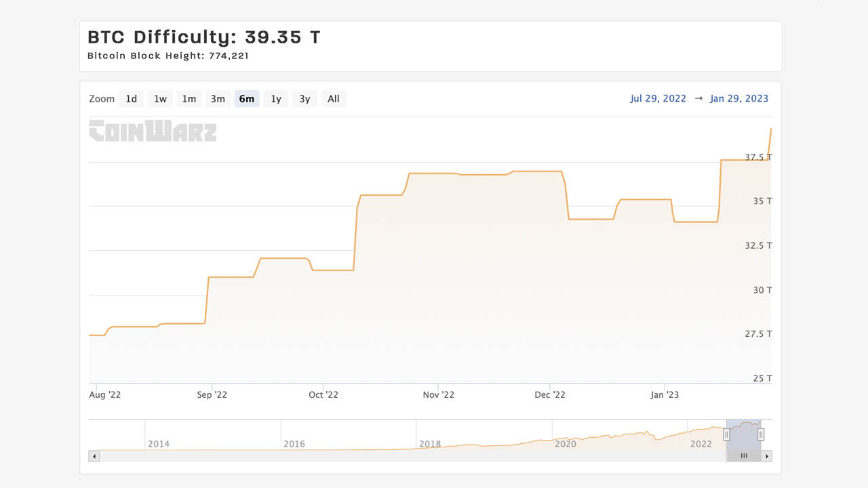The image size is (868, 488).
Task: Click the 25 T axis label
Action: (x=762, y=378)
